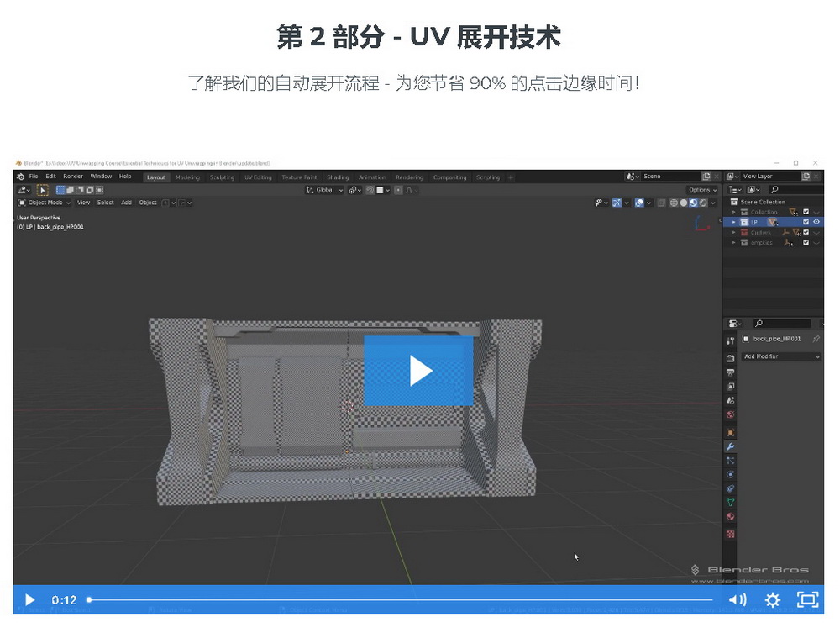
Task: Uncheck the LP collection checkbox
Action: (806, 222)
